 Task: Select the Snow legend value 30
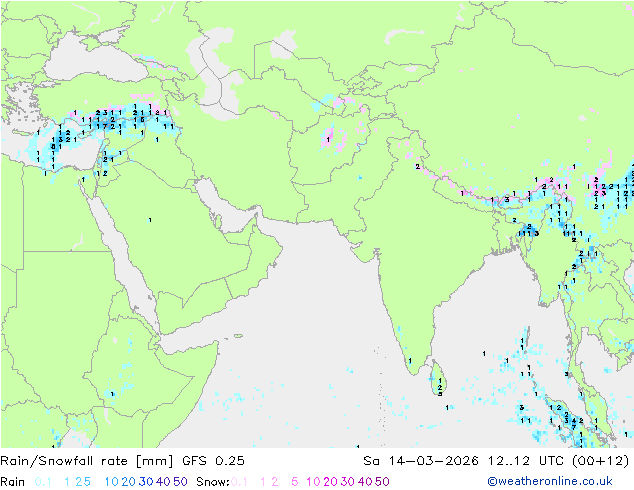pos(348,482)
